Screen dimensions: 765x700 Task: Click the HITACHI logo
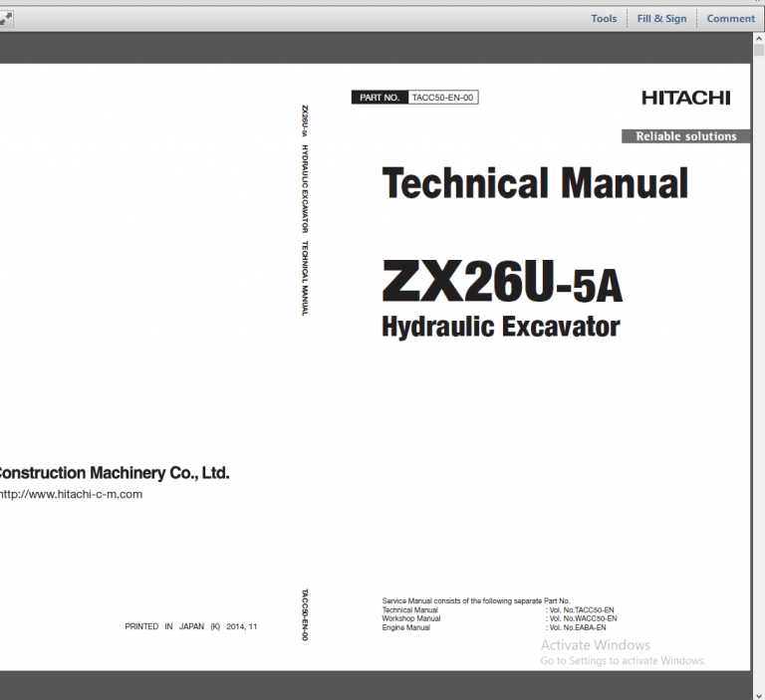click(x=686, y=98)
